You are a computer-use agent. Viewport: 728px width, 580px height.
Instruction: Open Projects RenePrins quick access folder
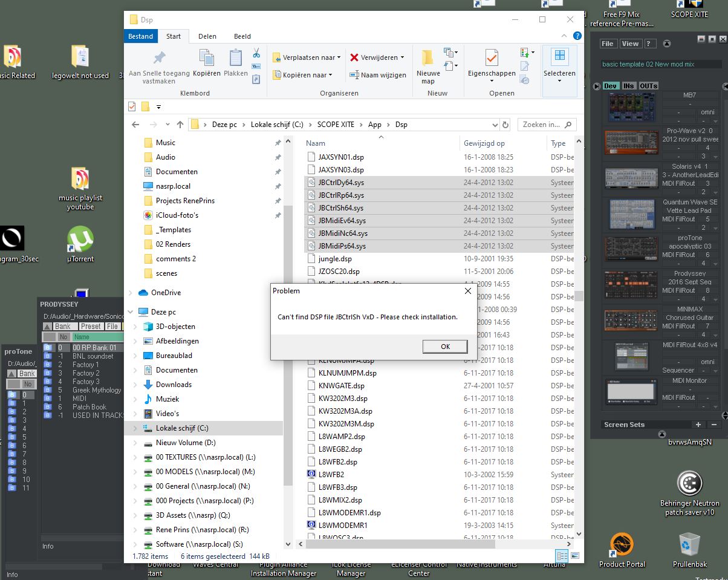point(185,201)
